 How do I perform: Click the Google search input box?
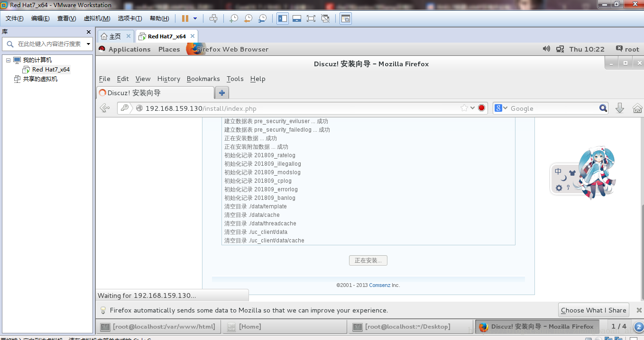[553, 108]
